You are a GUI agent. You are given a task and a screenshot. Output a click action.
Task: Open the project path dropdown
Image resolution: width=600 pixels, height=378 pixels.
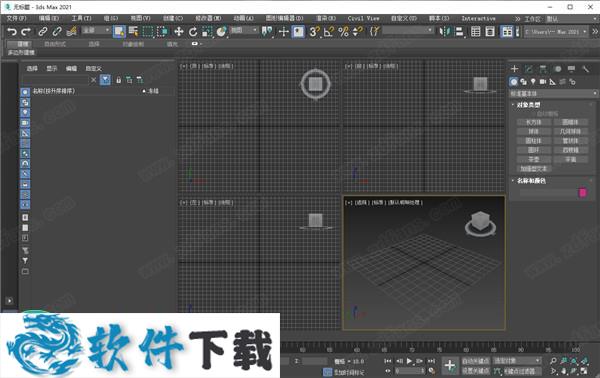556,32
